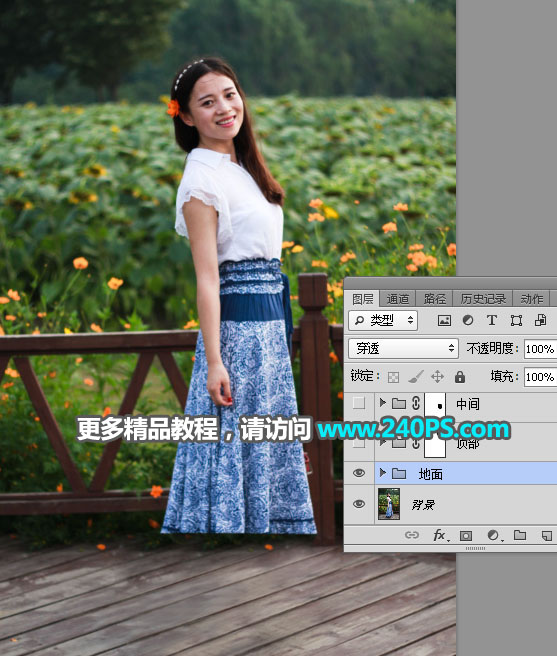The width and height of the screenshot is (557, 656).
Task: Hide the 地面 group eye
Action: pos(359,473)
